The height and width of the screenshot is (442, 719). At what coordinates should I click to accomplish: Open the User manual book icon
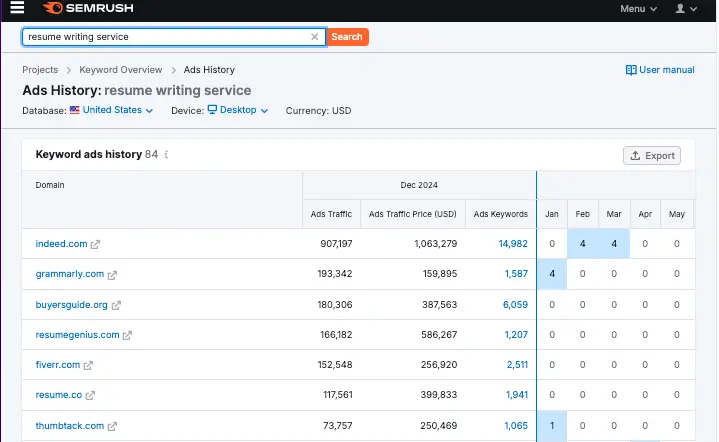pyautogui.click(x=631, y=70)
